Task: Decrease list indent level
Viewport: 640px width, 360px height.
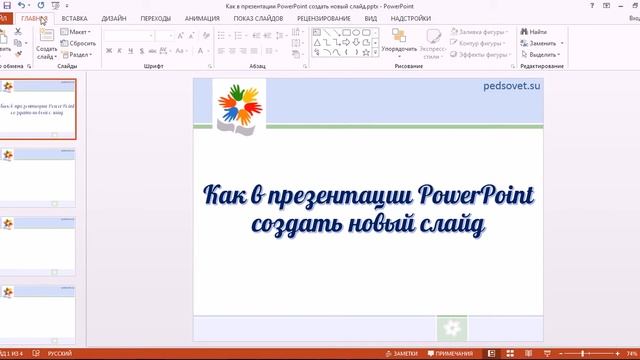Action: click(256, 36)
